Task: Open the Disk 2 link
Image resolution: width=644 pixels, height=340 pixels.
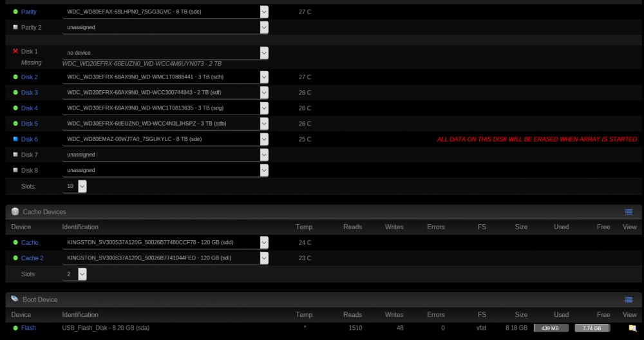Action: [x=30, y=77]
